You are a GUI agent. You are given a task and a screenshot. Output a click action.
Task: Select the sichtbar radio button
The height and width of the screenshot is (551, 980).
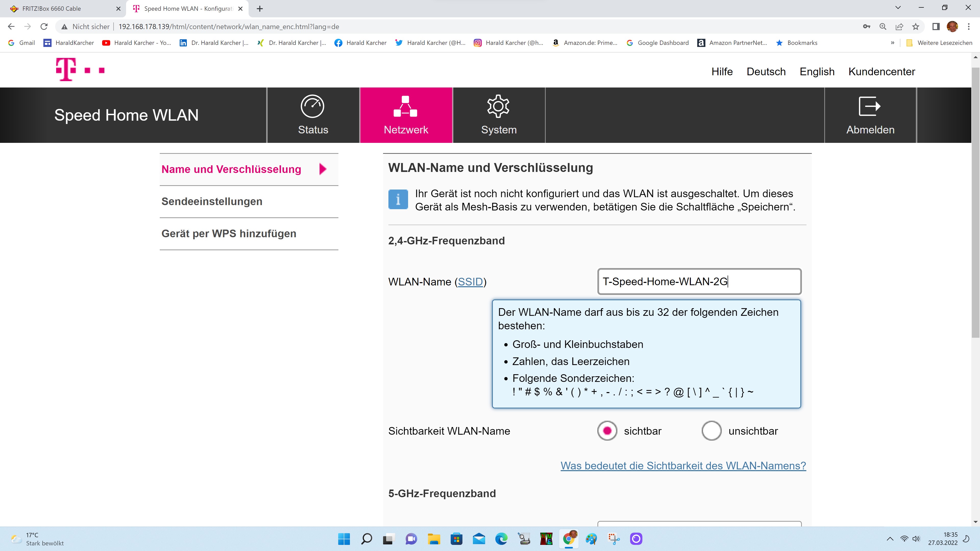coord(607,431)
